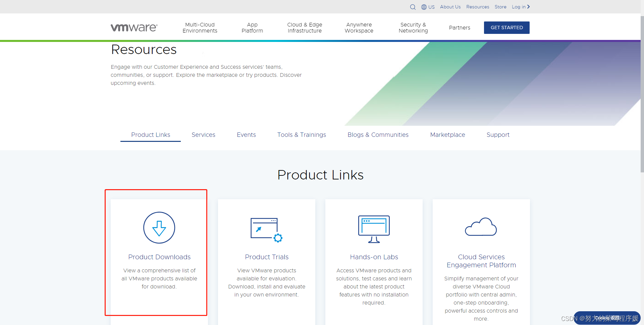Image resolution: width=644 pixels, height=325 pixels.
Task: Click the 'Access VMware products and solutions' text
Action: click(374, 286)
